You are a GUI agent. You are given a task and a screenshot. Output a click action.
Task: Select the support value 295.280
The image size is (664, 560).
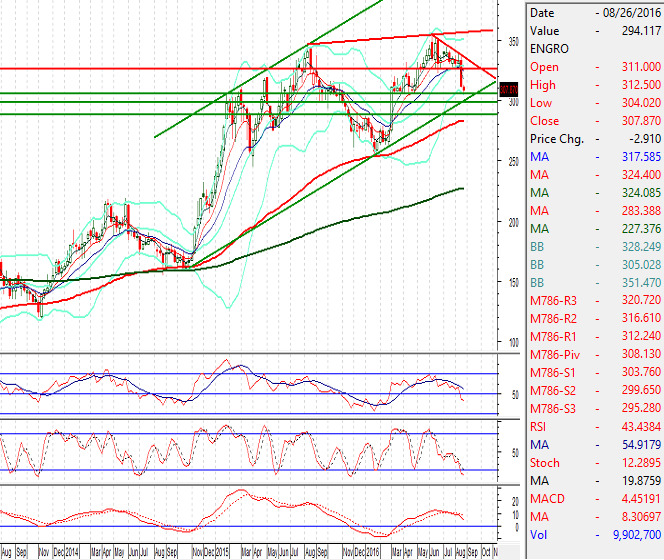point(641,408)
